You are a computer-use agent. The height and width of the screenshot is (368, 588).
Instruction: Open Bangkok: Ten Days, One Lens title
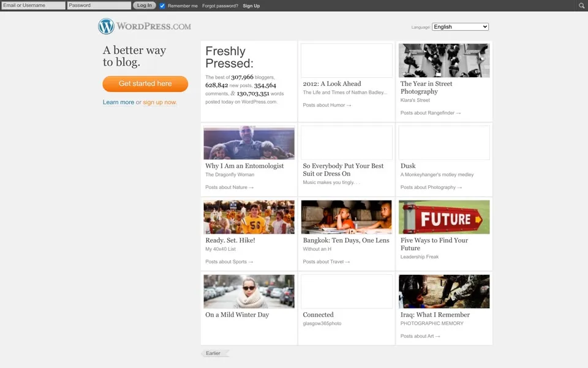[x=346, y=240]
